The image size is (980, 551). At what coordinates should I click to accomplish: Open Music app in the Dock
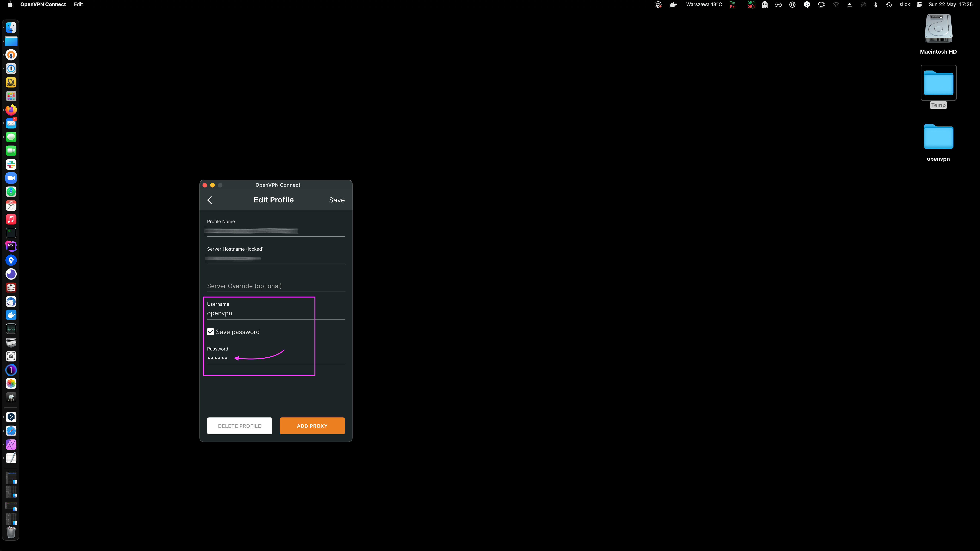click(x=11, y=219)
